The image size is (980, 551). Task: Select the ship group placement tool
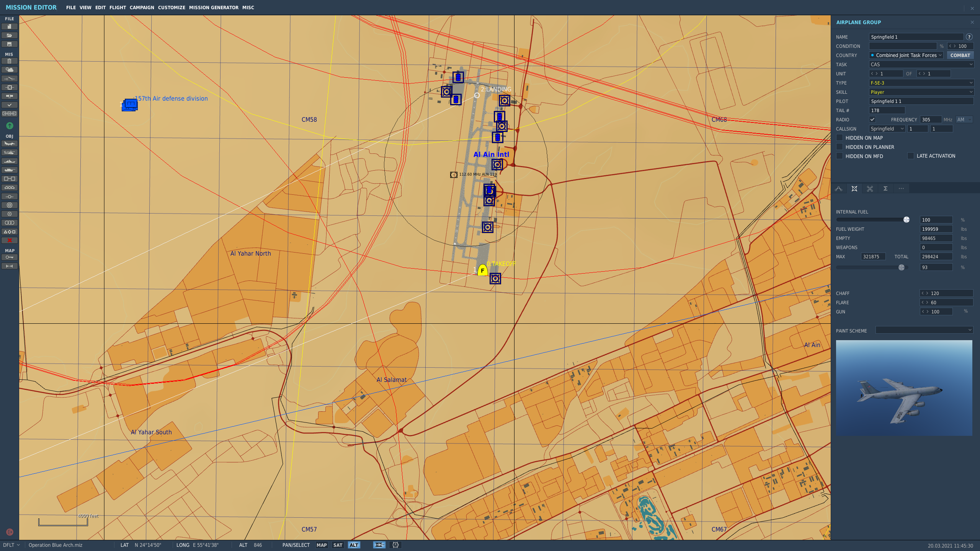tap(10, 161)
